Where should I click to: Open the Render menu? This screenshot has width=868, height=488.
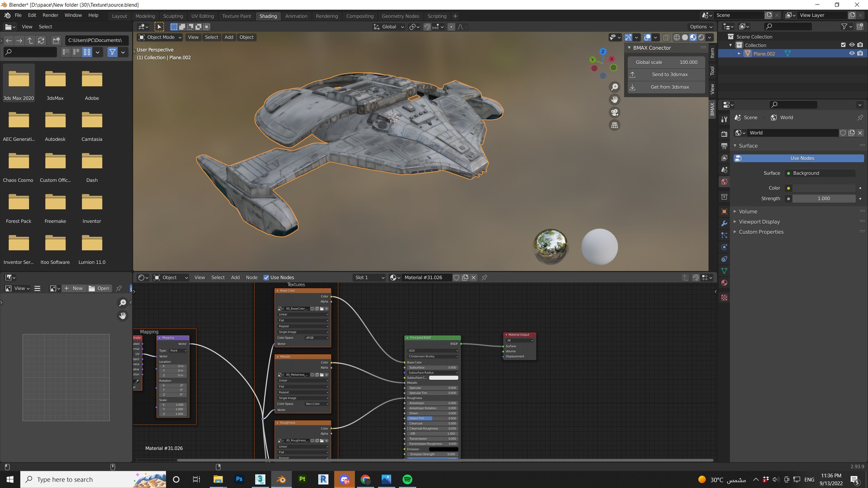(50, 15)
